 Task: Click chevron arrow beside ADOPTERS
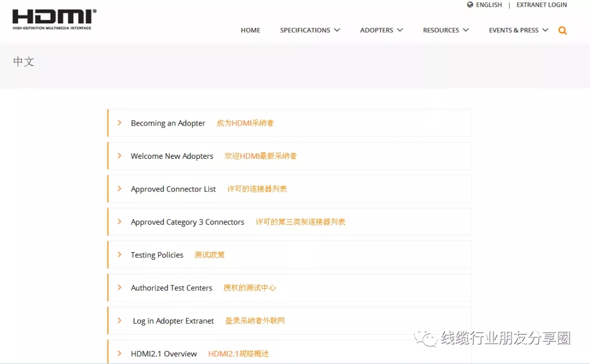(x=400, y=30)
